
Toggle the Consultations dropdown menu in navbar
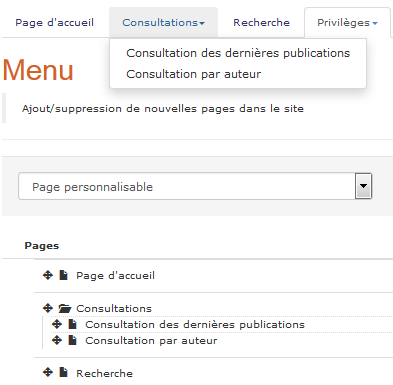click(163, 23)
